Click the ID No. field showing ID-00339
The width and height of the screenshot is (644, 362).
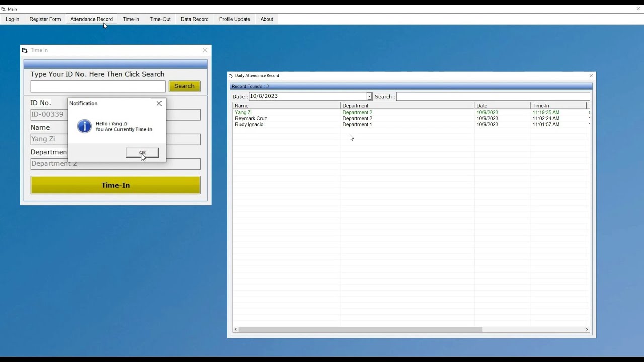coord(116,115)
